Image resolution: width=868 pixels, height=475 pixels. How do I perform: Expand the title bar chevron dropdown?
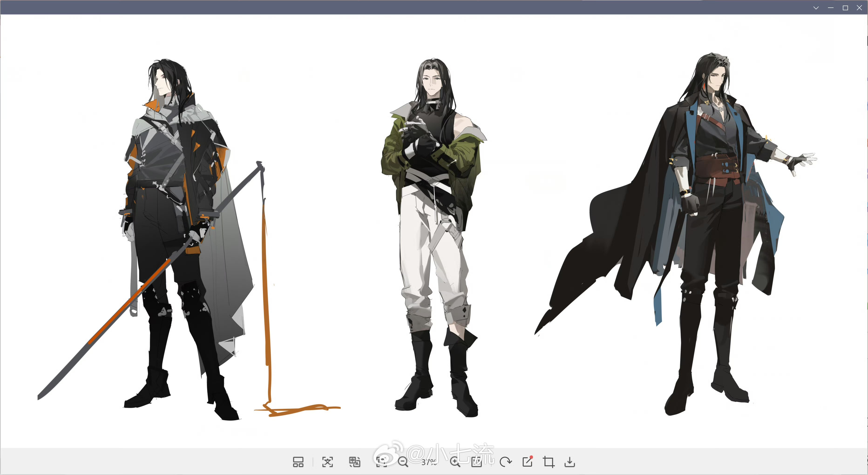tap(816, 8)
